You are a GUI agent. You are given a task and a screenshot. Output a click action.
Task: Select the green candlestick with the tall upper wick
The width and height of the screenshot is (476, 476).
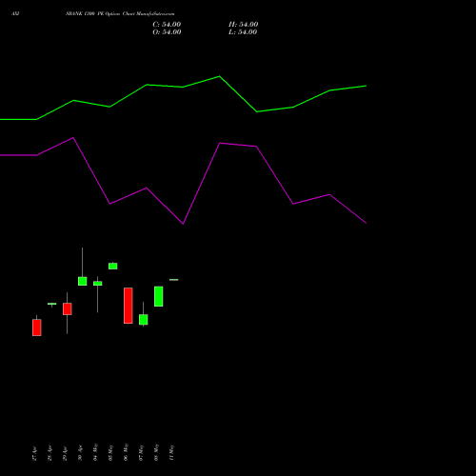tap(83, 281)
